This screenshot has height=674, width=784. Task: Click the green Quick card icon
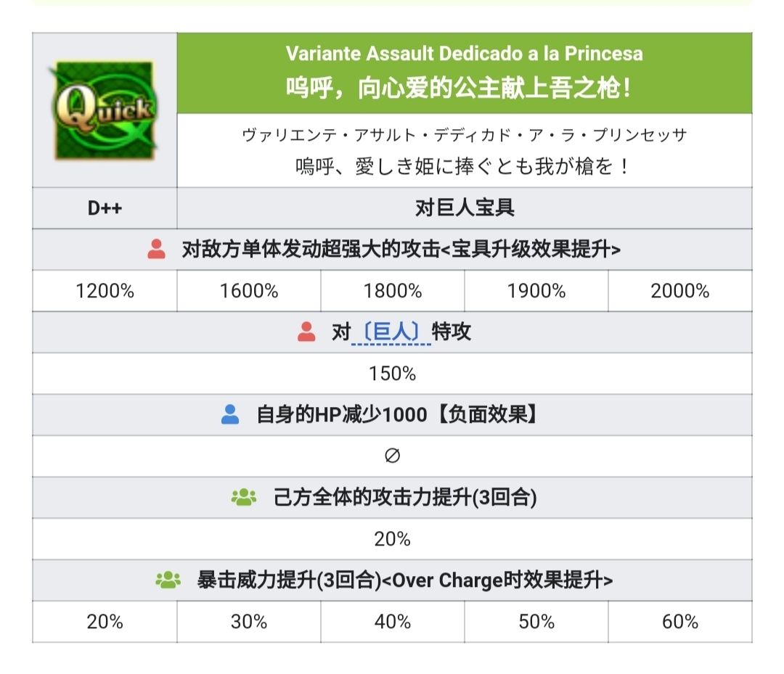coord(104,110)
